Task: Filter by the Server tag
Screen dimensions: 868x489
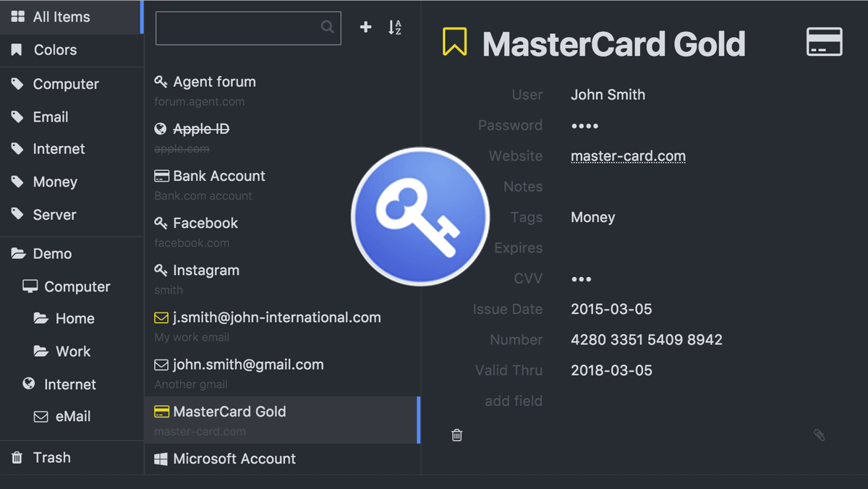Action: click(x=71, y=215)
